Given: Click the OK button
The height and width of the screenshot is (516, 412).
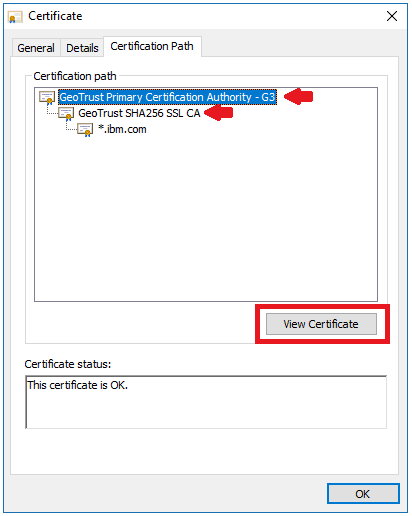Looking at the screenshot, I should (363, 494).
